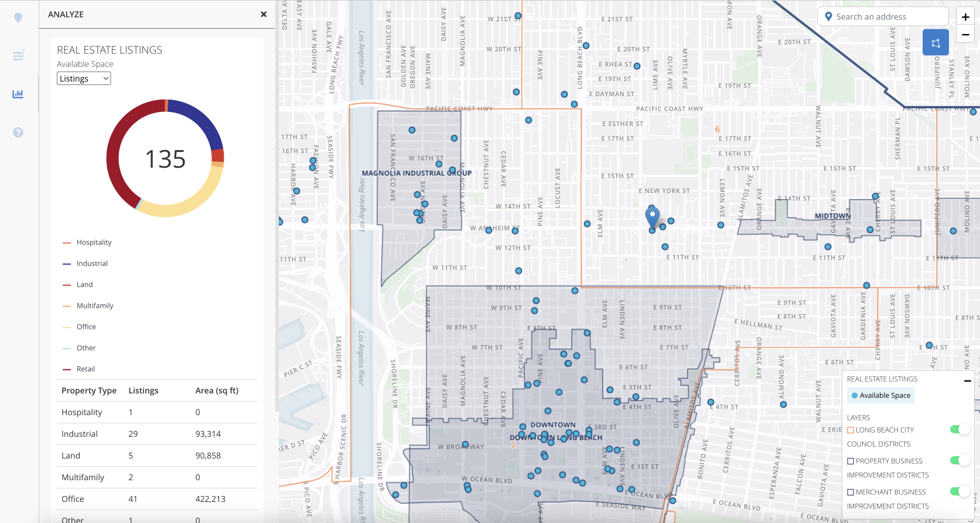This screenshot has width=980, height=523.
Task: Zoom out on the map
Action: click(x=965, y=35)
